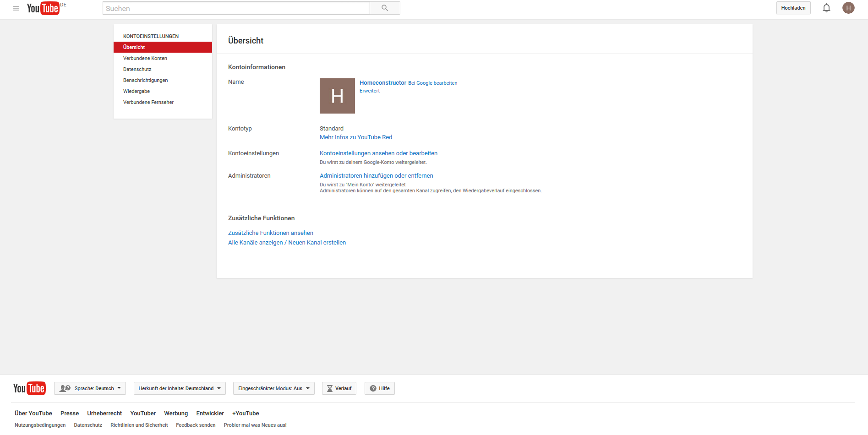Focus the Suchen search field

tap(236, 8)
